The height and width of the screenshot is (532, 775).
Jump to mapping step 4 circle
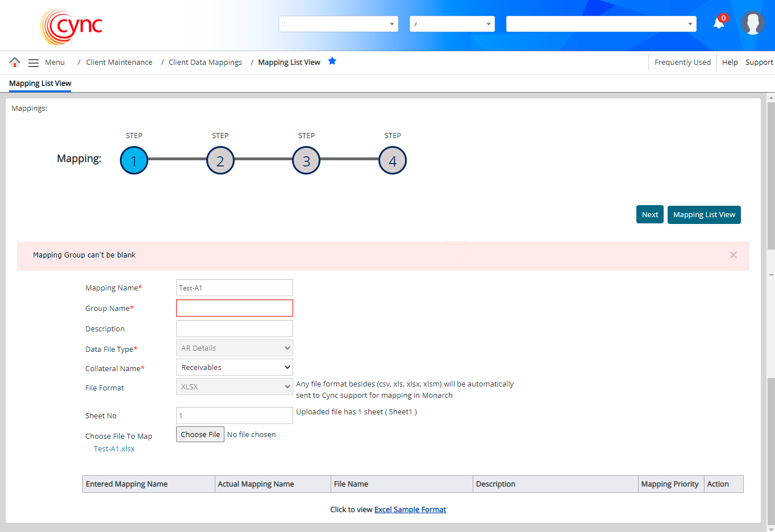tap(393, 161)
